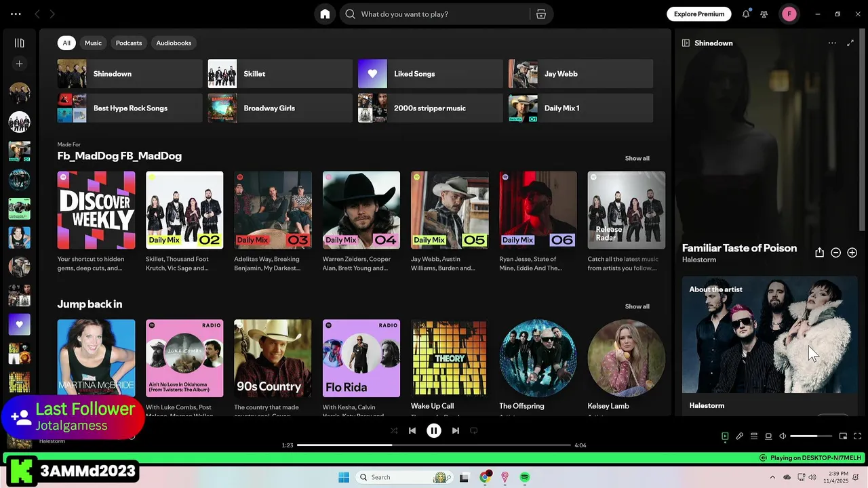Viewport: 868px width, 488px height.
Task: Open the Skillet shortcut tile
Action: [x=280, y=74]
